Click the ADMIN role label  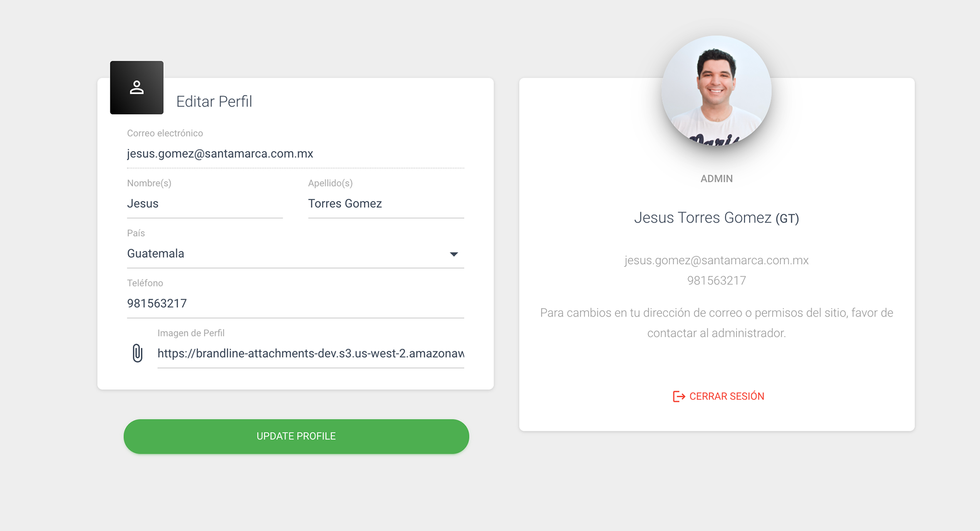[x=717, y=179]
